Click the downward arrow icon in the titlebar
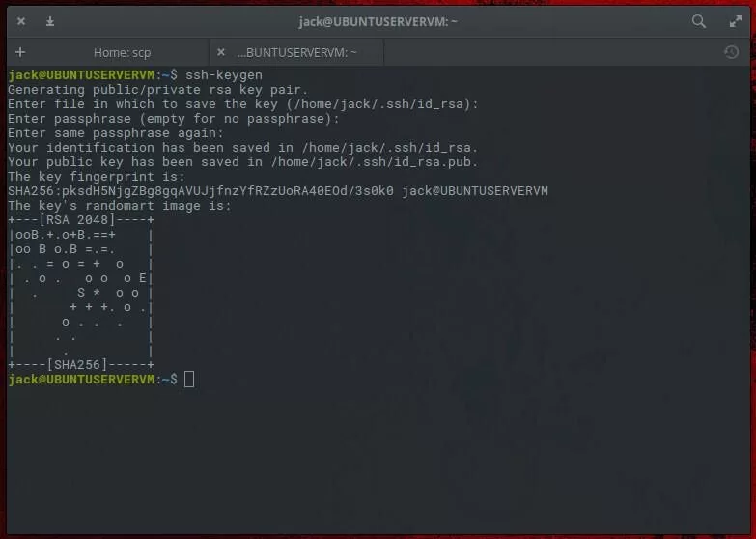 pos(50,21)
